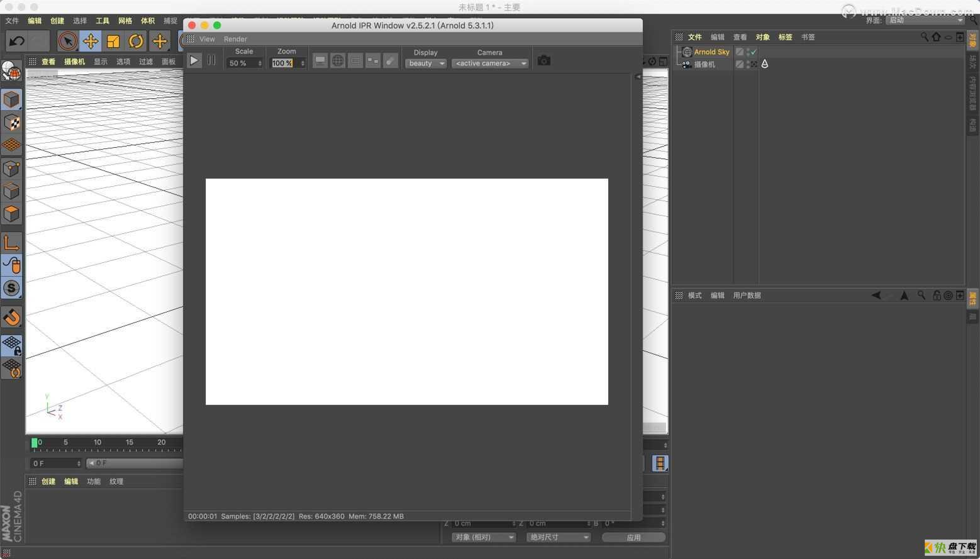Click the 0 F start frame field
This screenshot has height=559, width=980.
click(x=57, y=463)
